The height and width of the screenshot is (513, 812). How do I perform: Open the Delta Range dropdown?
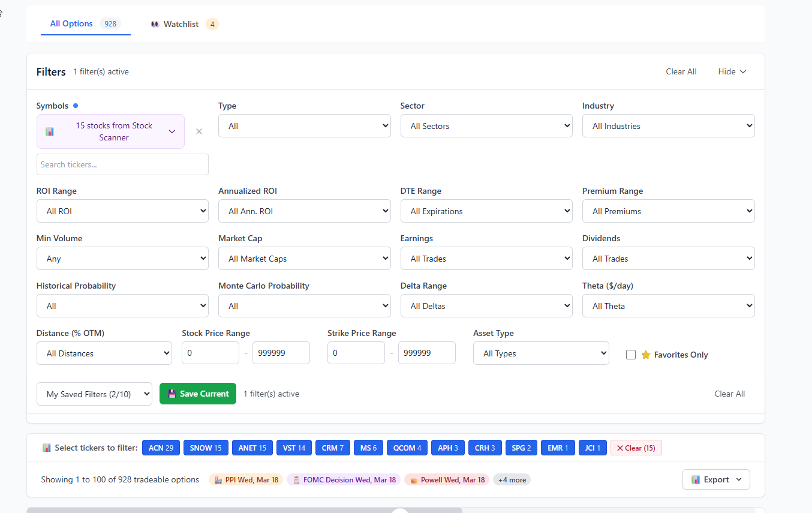[x=486, y=306]
